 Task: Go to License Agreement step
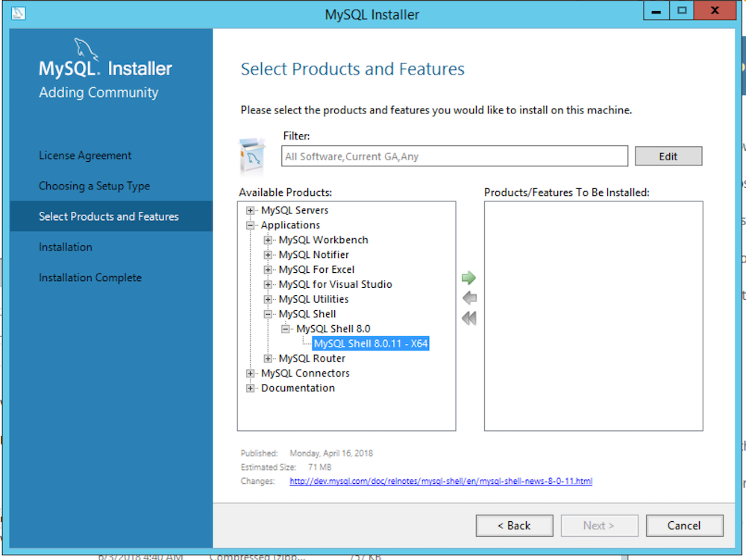point(85,155)
